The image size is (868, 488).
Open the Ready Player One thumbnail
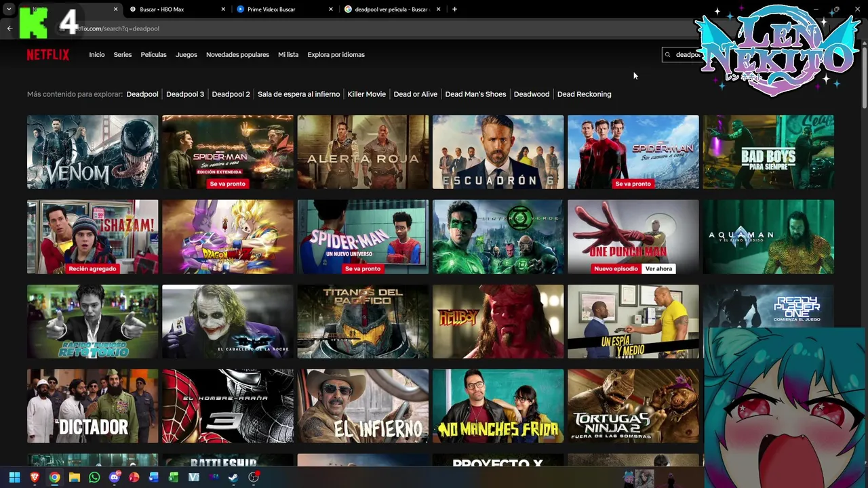click(768, 306)
